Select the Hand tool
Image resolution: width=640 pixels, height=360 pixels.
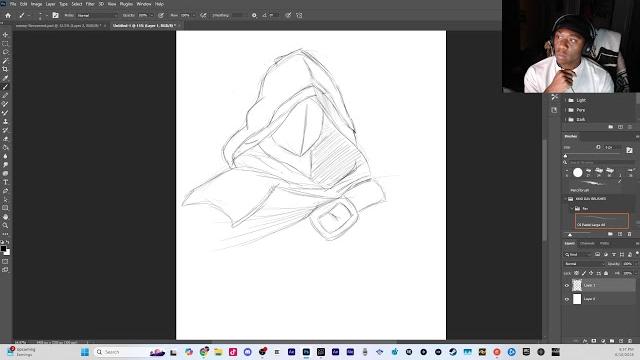click(x=5, y=217)
